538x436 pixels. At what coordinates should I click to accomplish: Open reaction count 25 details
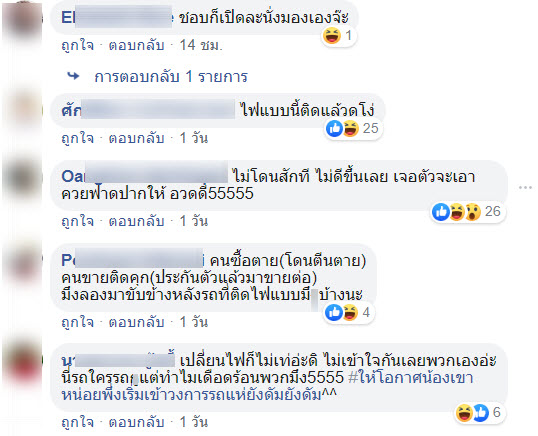(x=371, y=129)
